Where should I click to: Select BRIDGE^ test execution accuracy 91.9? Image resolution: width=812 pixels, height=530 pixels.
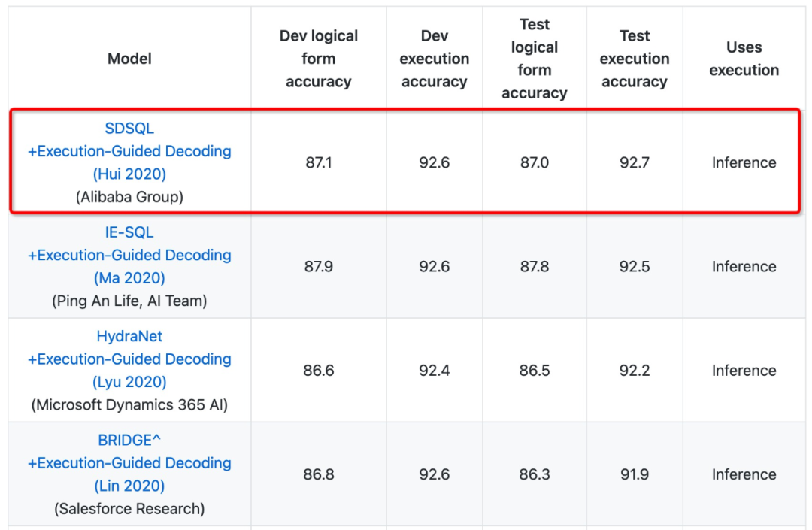635,474
